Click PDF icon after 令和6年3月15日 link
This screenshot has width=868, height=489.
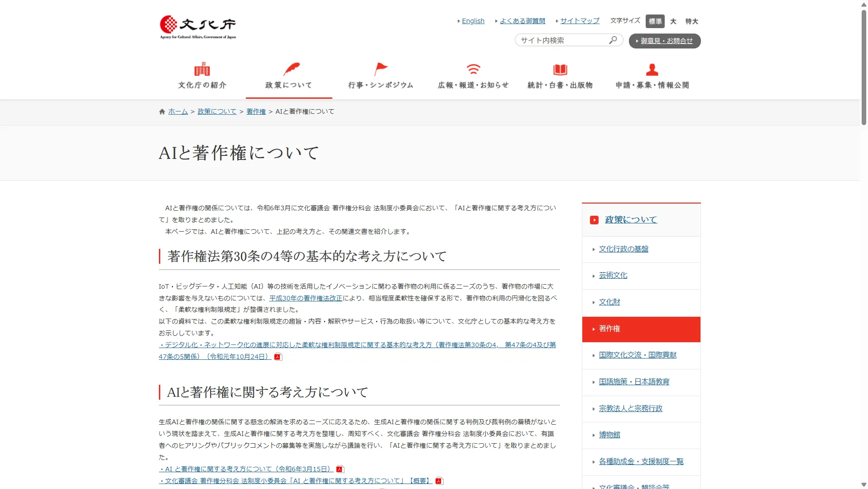340,470
